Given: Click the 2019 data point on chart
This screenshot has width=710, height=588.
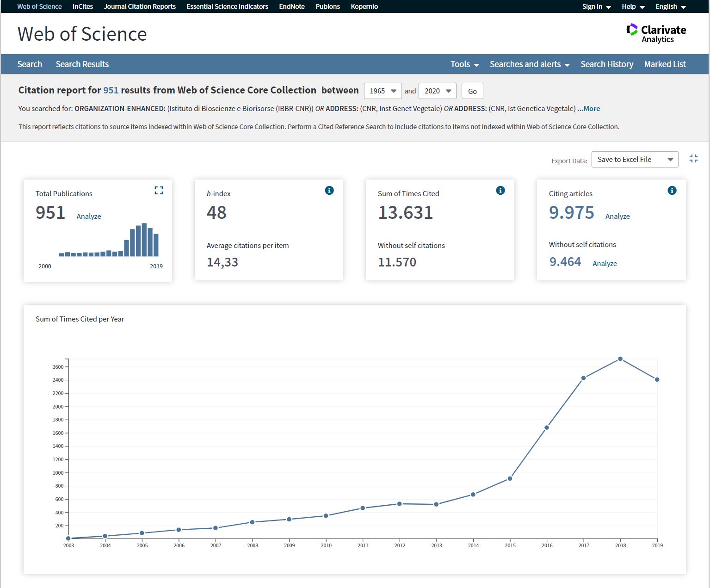Looking at the screenshot, I should coord(657,379).
